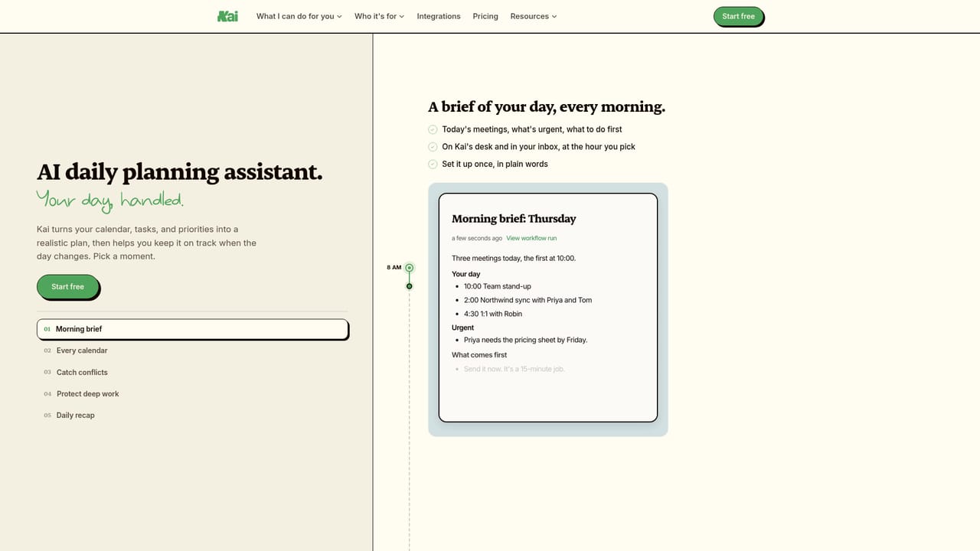Click the "What comes first" label
This screenshot has height=551, width=980.
click(479, 355)
